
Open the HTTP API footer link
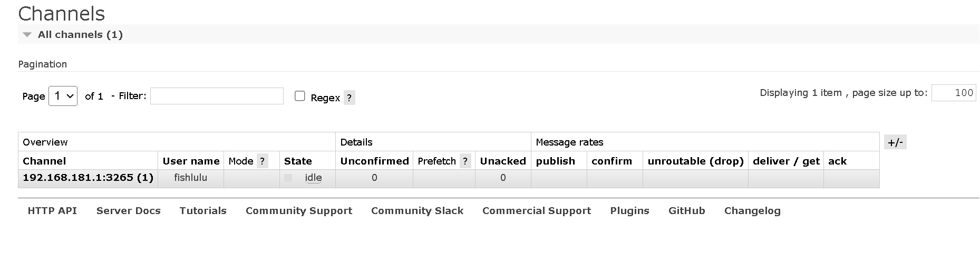[52, 211]
